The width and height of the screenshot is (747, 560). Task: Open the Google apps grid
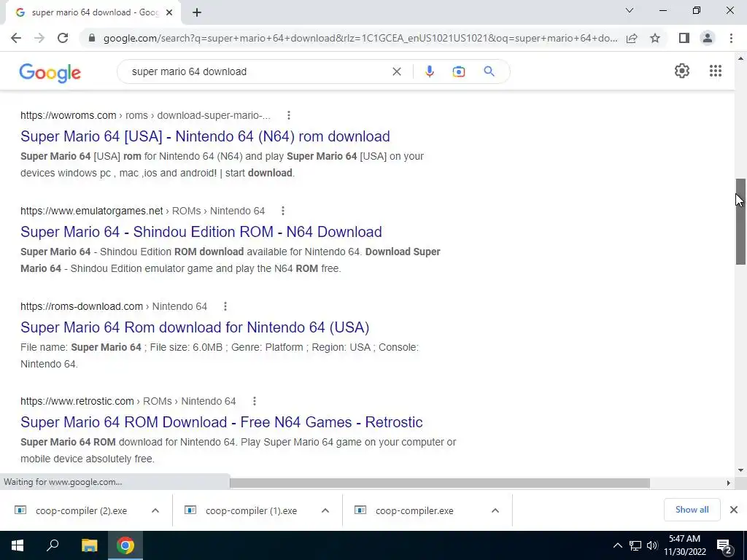pyautogui.click(x=715, y=71)
